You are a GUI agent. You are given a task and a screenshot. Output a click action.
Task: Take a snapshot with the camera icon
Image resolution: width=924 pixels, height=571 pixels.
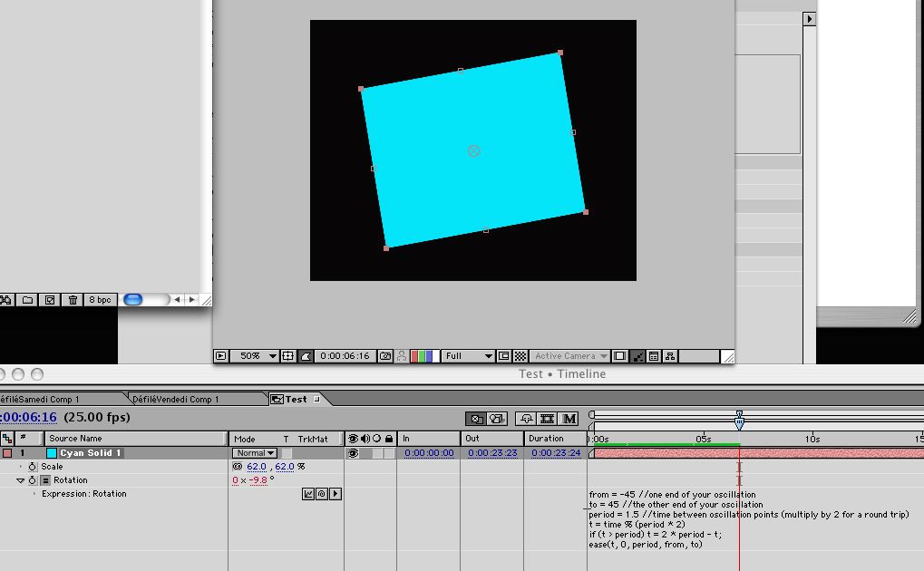(x=384, y=356)
